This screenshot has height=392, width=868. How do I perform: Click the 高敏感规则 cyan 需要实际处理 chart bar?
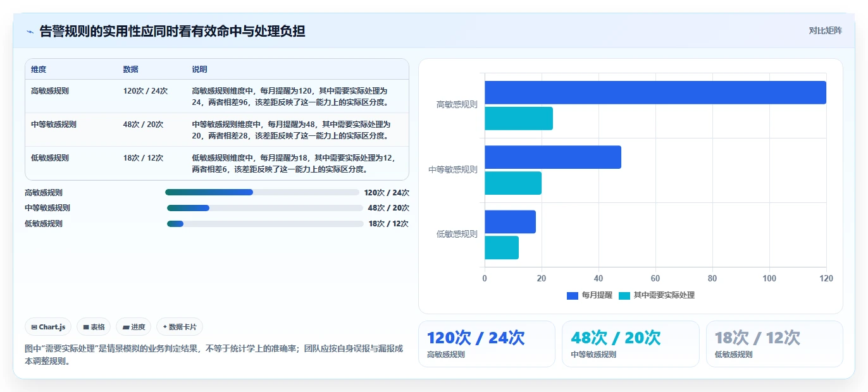coord(519,119)
